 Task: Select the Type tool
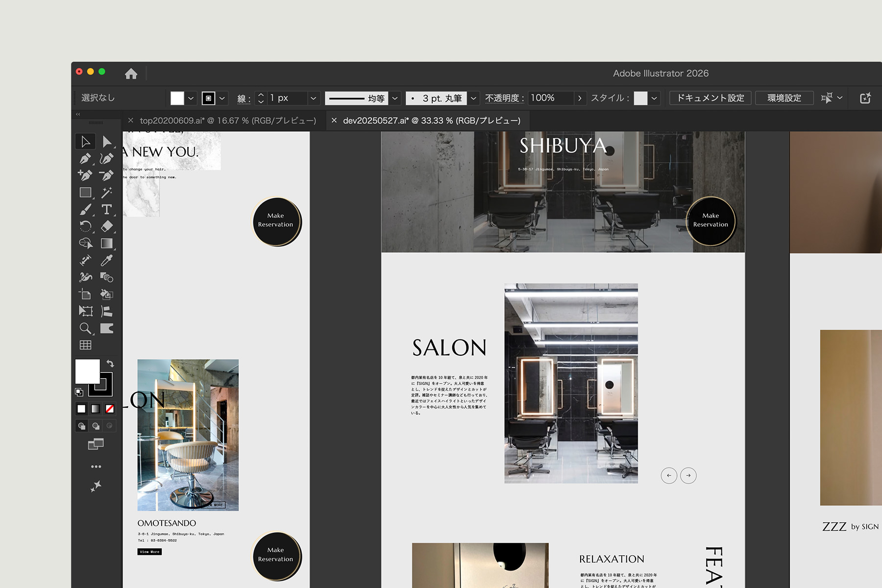tap(106, 210)
